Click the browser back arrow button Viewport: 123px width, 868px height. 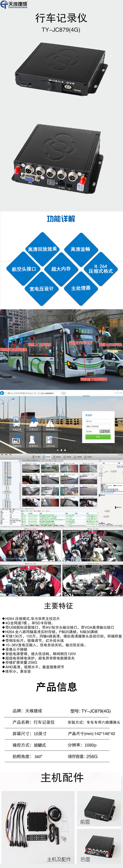click(2, 393)
